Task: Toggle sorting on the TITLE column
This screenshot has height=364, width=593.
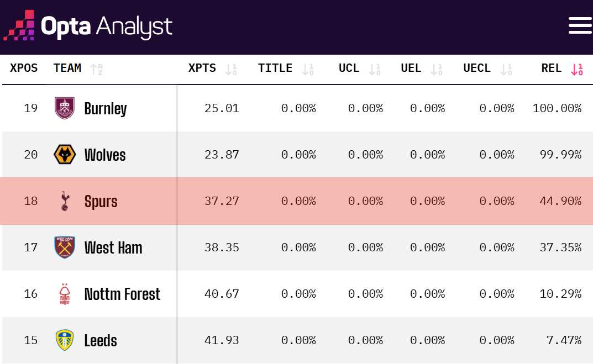Action: click(x=308, y=70)
